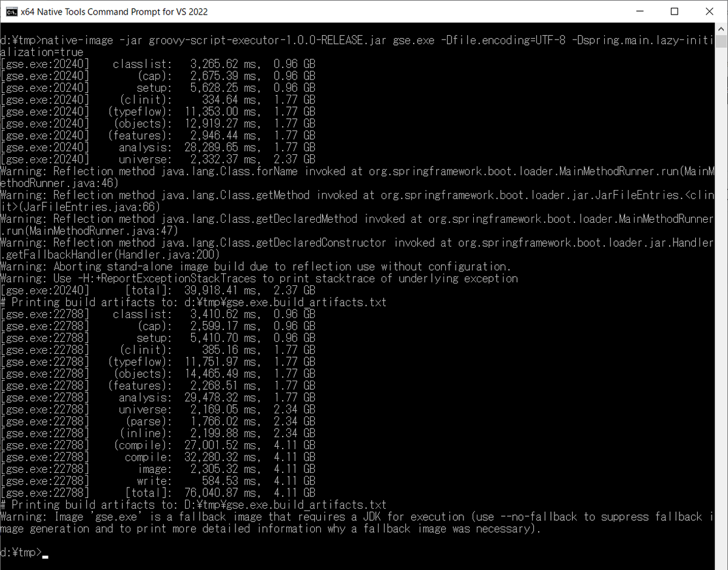Click '[gse.exe:22788] universe: 2,169.05 ms' line

pos(158,410)
